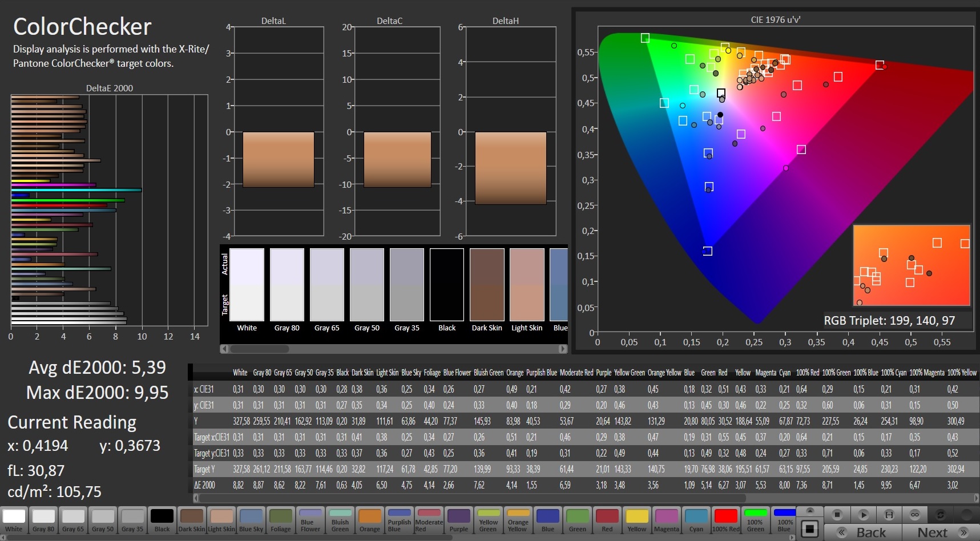
Task: Click the stop measurement icon
Action: pos(837,514)
